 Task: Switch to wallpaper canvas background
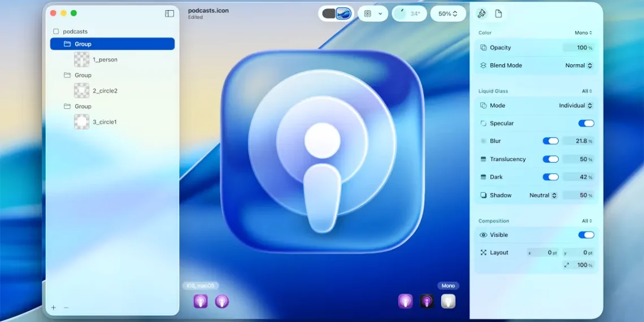[x=343, y=14]
